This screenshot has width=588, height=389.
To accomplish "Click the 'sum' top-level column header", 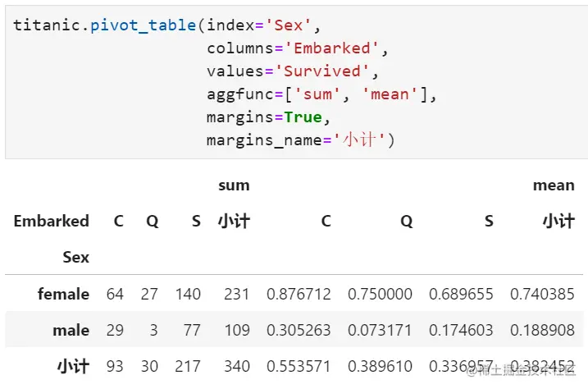I will pos(234,185).
